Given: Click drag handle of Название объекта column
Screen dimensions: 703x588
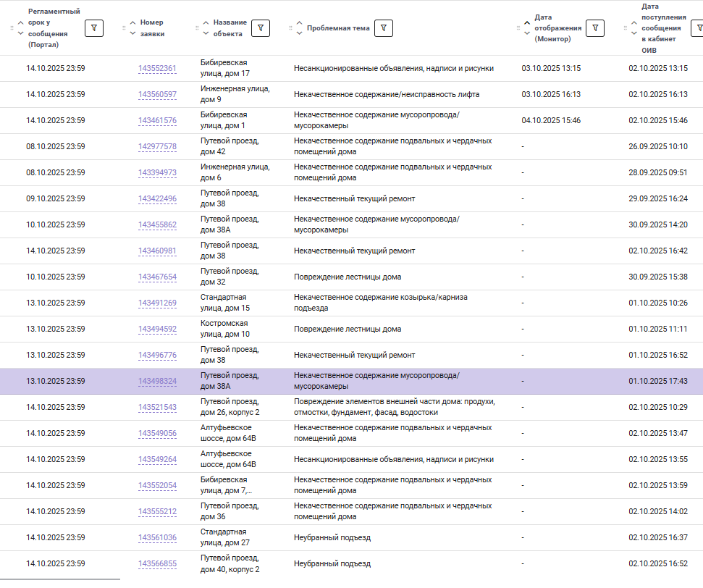Looking at the screenshot, I should point(198,28).
